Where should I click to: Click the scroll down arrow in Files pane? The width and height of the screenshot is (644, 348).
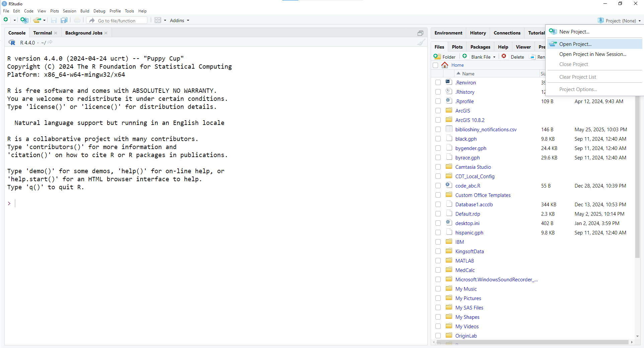(x=637, y=336)
